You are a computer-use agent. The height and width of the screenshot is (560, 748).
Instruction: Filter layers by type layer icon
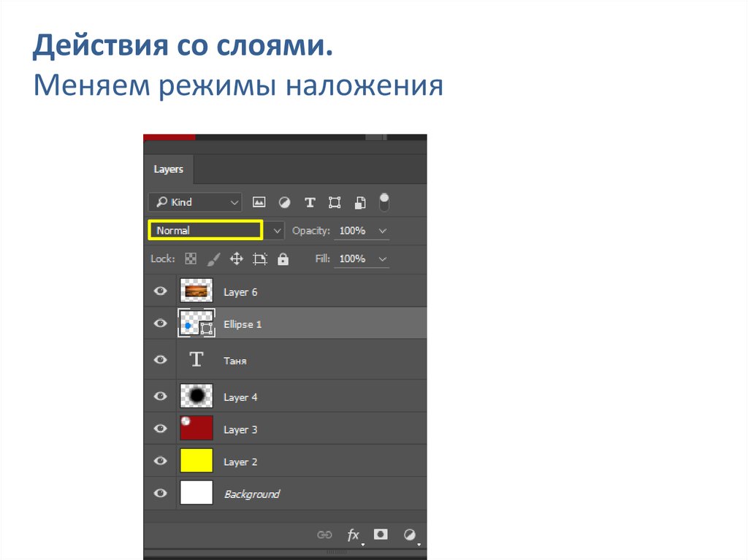click(x=310, y=202)
